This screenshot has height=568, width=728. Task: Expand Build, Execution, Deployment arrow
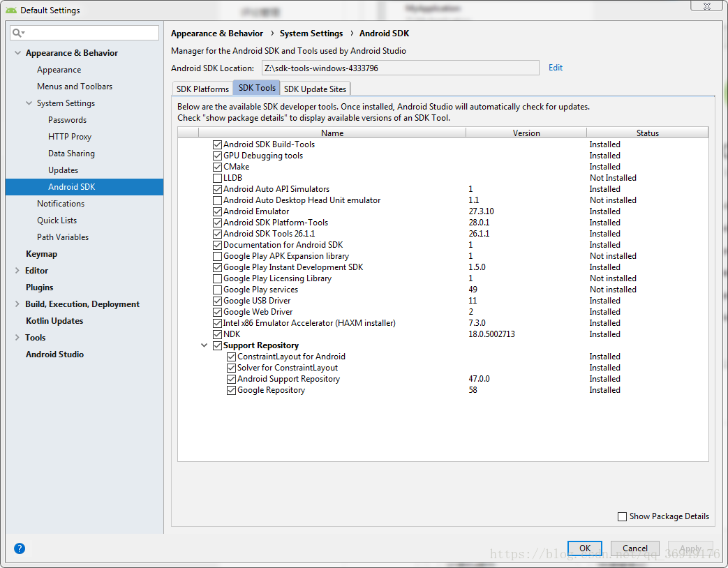17,304
